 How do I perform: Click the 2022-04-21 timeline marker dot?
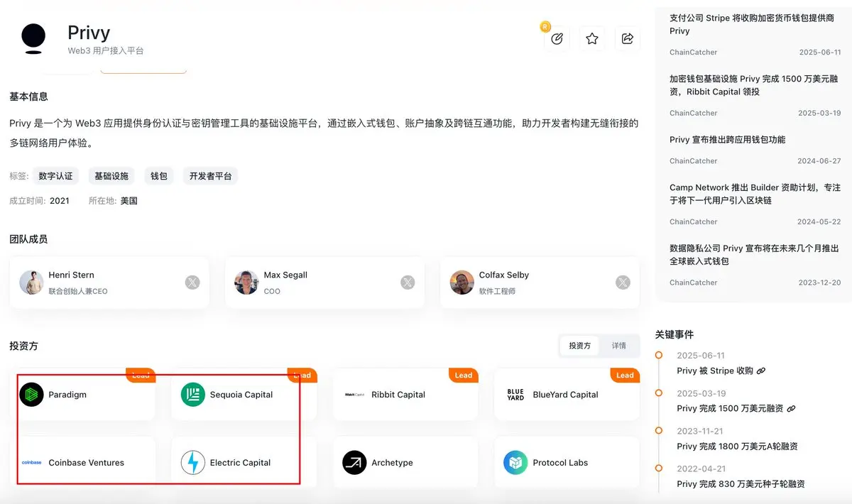tap(659, 469)
